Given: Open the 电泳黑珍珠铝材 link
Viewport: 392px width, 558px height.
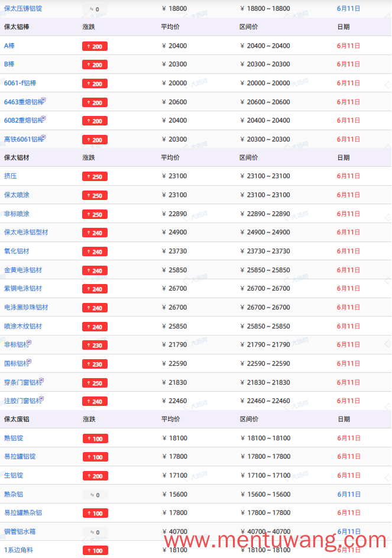Looking at the screenshot, I should coord(26,308).
